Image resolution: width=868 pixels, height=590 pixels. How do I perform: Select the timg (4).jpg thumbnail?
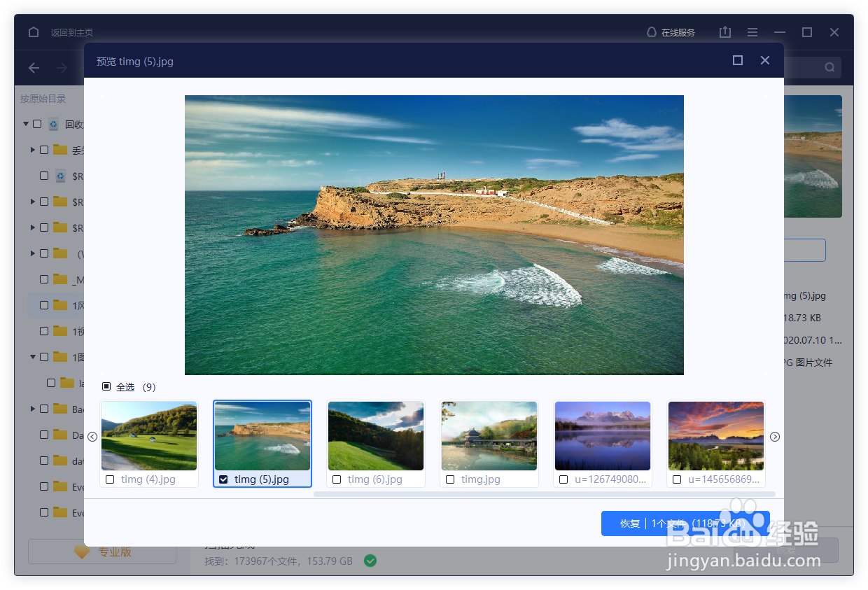click(149, 436)
